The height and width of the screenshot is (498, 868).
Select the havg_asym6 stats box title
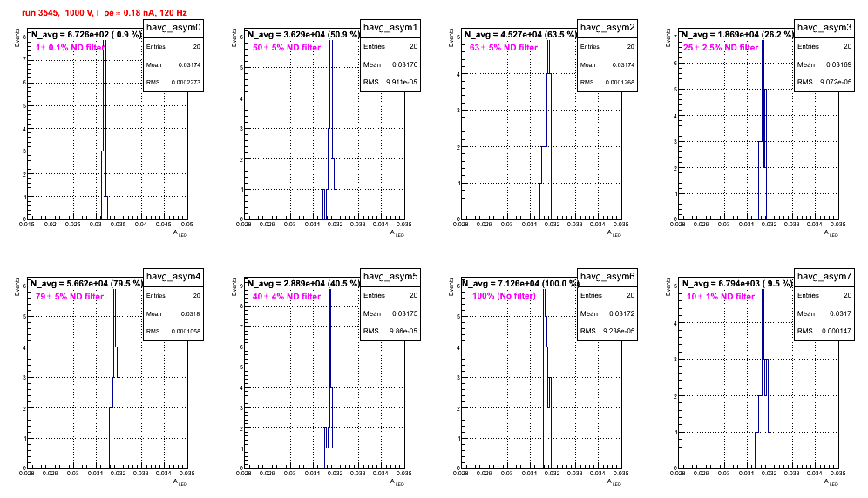click(x=607, y=277)
